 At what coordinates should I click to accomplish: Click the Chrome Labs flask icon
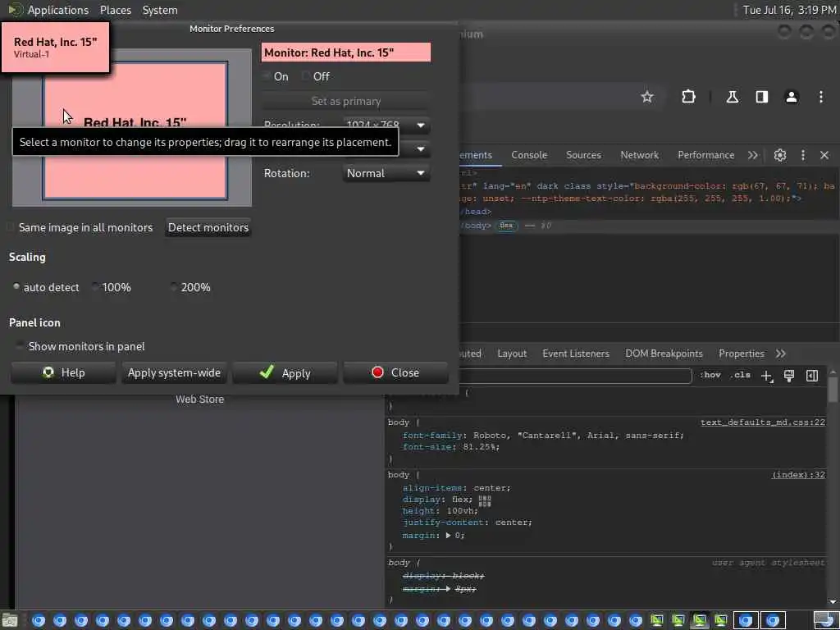tap(732, 97)
